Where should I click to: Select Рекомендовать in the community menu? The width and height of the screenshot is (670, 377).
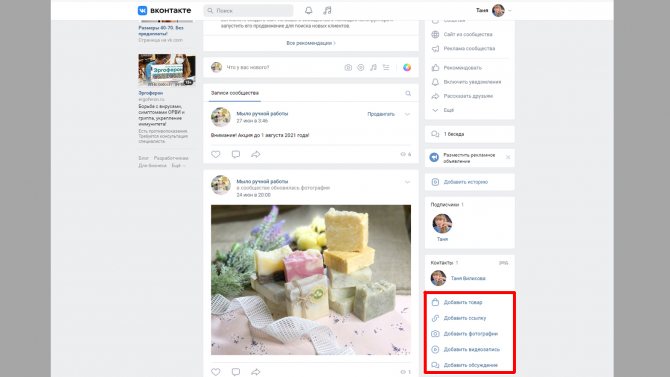coord(462,68)
